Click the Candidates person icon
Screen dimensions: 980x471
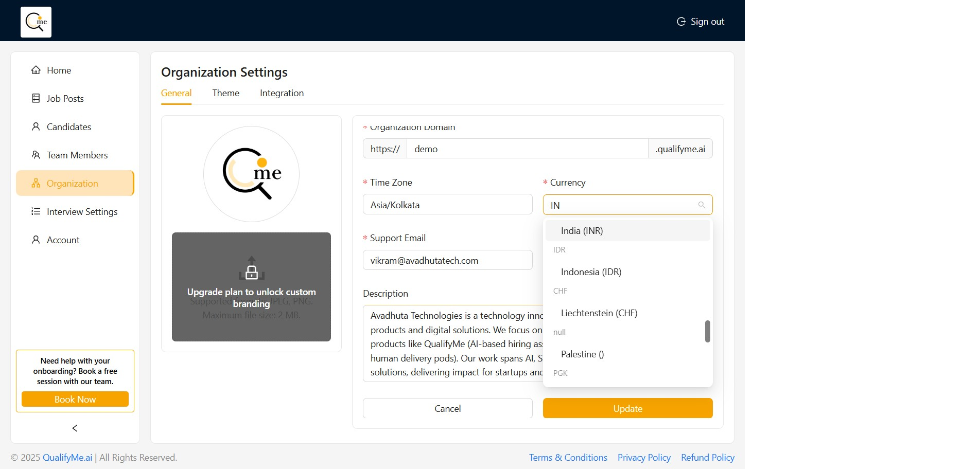coord(36,126)
